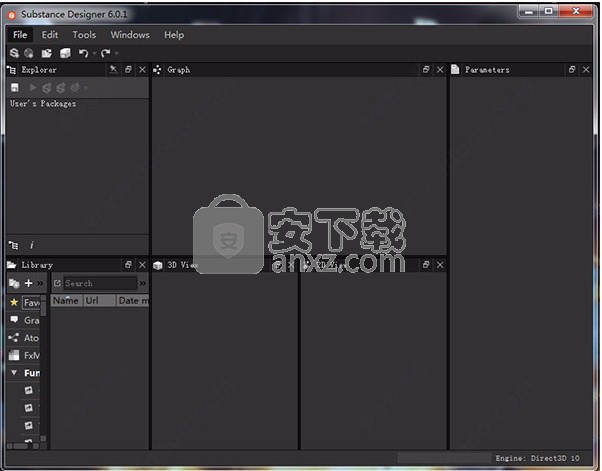Open the Redo history dropdown arrow
This screenshot has width=602, height=471.
[116, 53]
